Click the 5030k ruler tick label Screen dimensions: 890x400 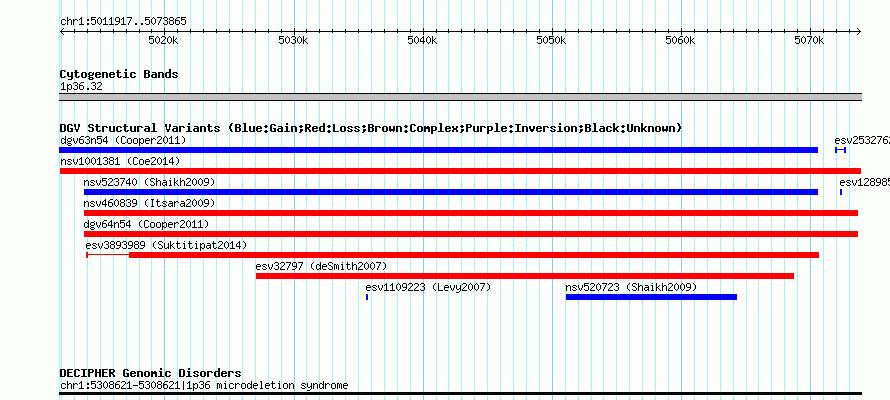point(293,41)
